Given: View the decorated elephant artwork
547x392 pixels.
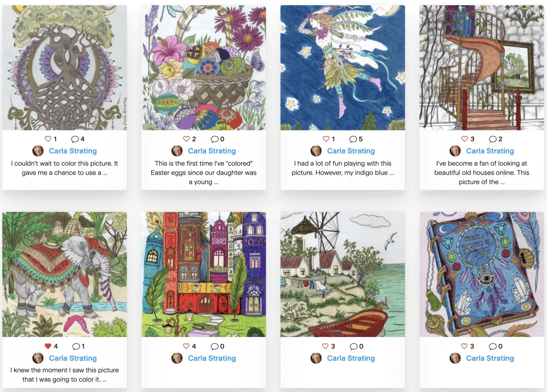Looking at the screenshot, I should click(65, 275).
